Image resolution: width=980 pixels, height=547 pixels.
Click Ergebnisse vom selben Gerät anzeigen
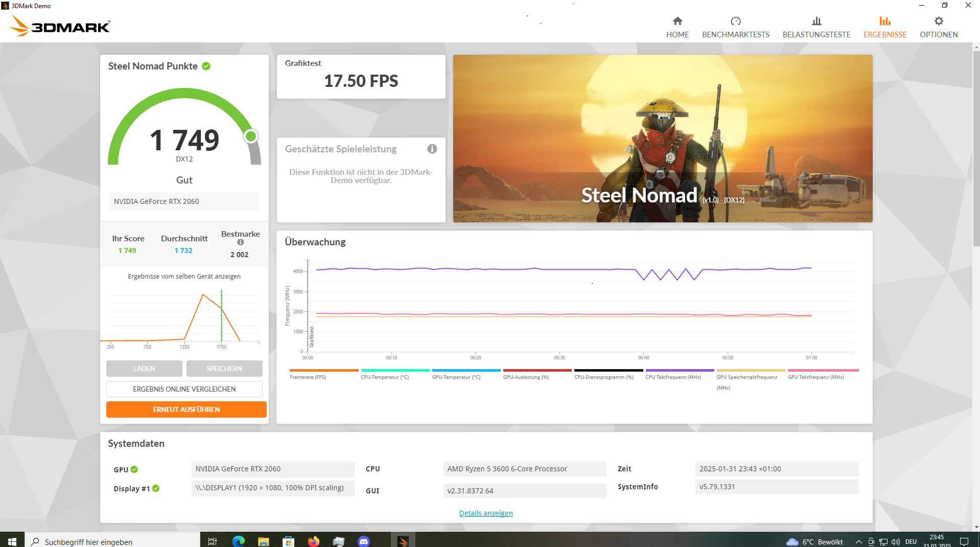point(184,276)
